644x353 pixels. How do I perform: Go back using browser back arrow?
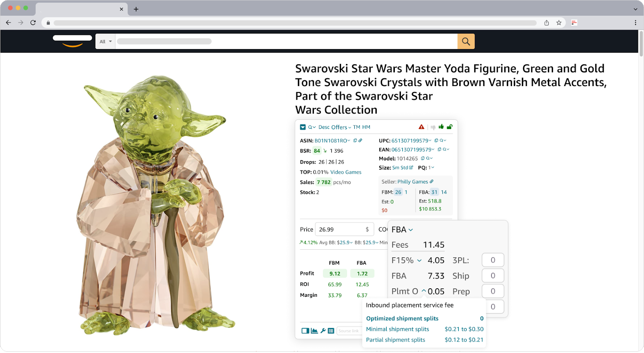point(8,23)
